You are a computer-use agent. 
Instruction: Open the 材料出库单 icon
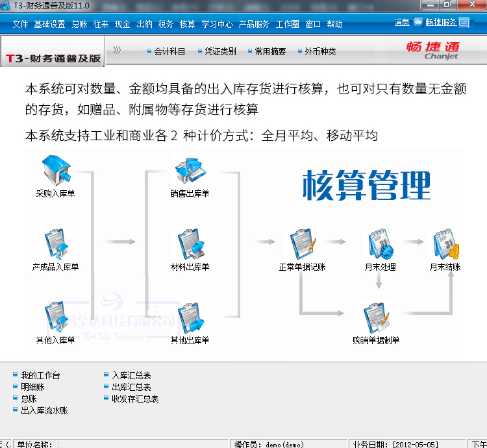pyautogui.click(x=191, y=244)
